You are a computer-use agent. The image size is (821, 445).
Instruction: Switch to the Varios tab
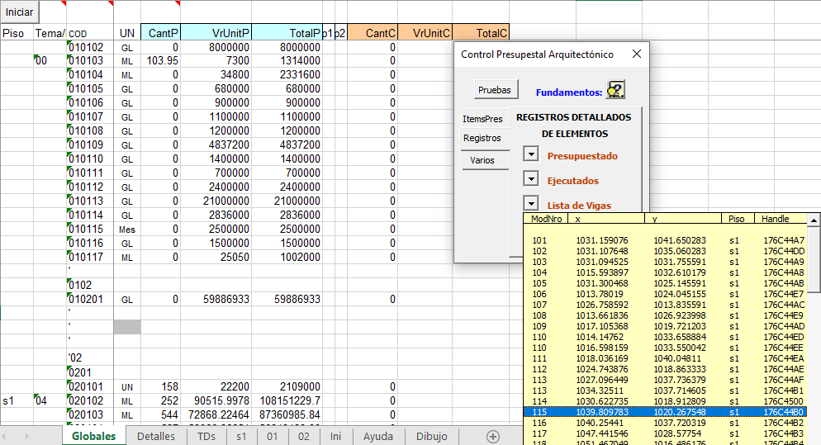point(483,160)
